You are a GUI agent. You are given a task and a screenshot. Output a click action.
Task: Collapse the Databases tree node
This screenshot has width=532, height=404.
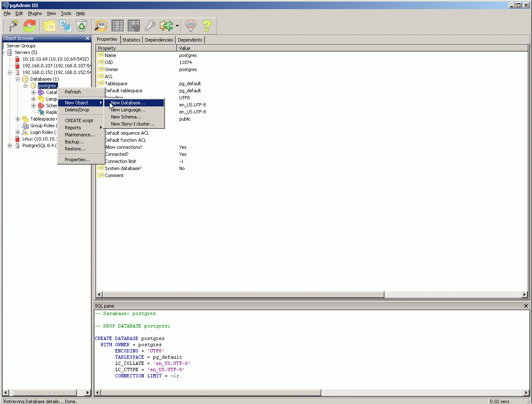click(x=17, y=79)
